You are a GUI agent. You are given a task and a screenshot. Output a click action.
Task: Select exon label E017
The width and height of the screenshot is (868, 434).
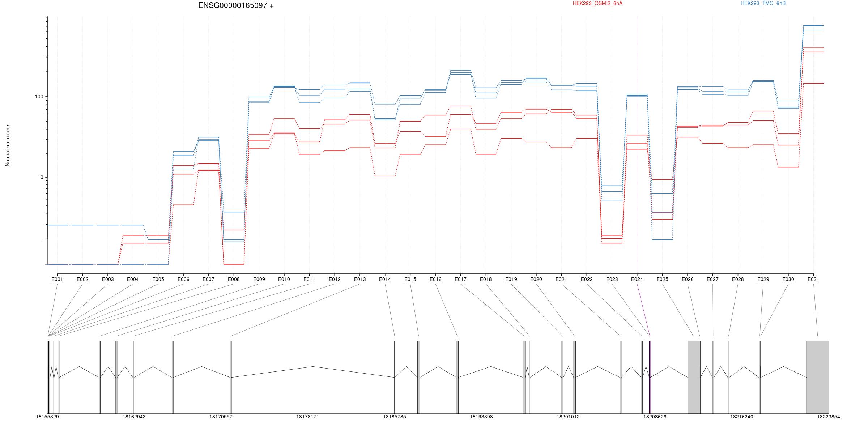coord(460,279)
